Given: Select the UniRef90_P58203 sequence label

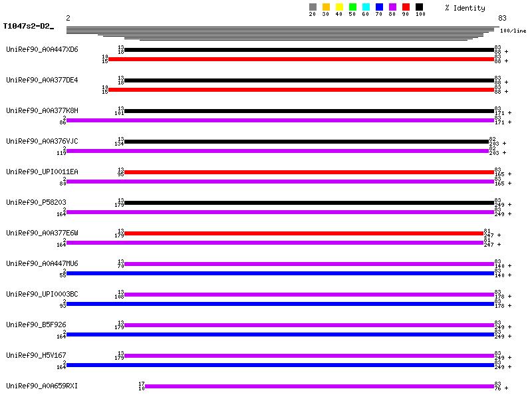Looking at the screenshot, I should point(36,202).
